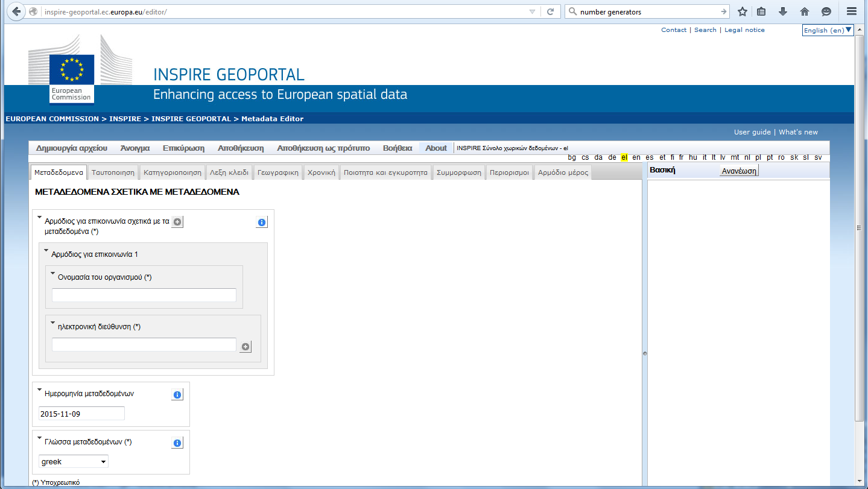Image resolution: width=868 pixels, height=489 pixels.
Task: Go to browser home icon
Action: pyautogui.click(x=805, y=11)
